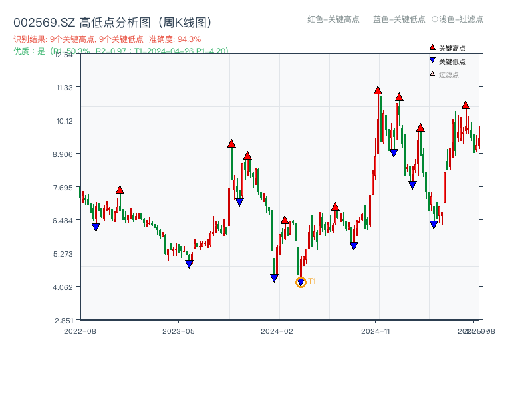The height and width of the screenshot is (399, 532).
Task: Click the last key-low marker in 2025
Action: (434, 225)
